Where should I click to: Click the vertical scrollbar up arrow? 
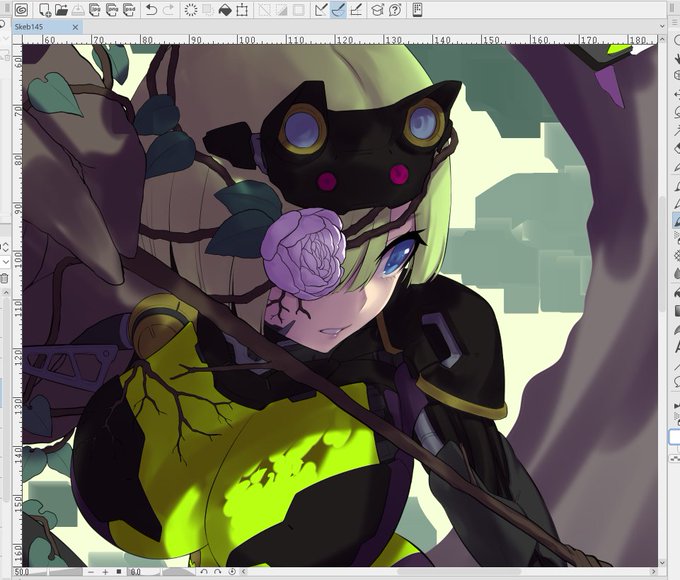pos(662,40)
